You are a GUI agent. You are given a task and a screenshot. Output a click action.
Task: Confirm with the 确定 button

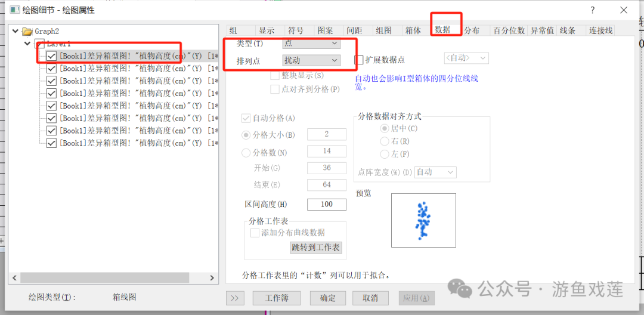click(328, 298)
